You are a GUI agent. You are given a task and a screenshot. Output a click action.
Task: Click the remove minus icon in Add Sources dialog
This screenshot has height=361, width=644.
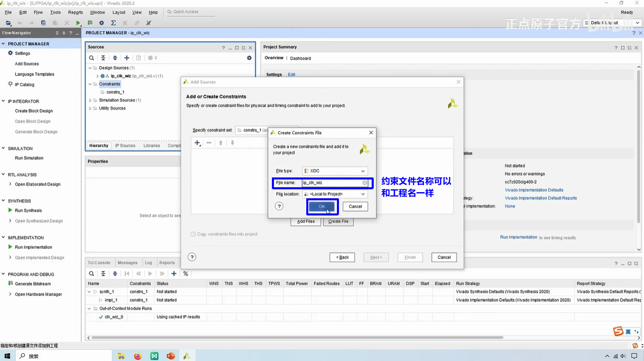209,143
